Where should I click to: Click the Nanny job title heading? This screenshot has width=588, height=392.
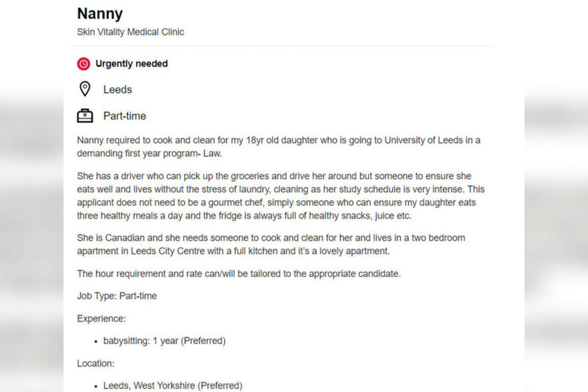100,14
